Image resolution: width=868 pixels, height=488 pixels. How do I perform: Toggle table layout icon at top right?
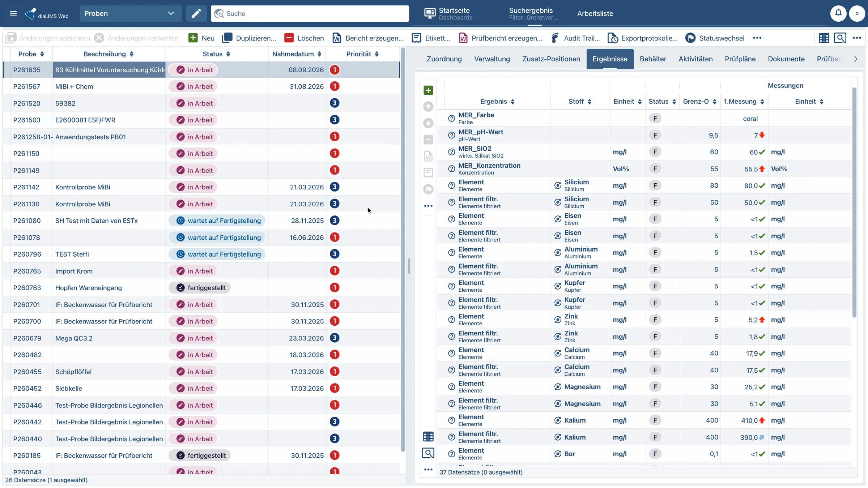pos(824,38)
